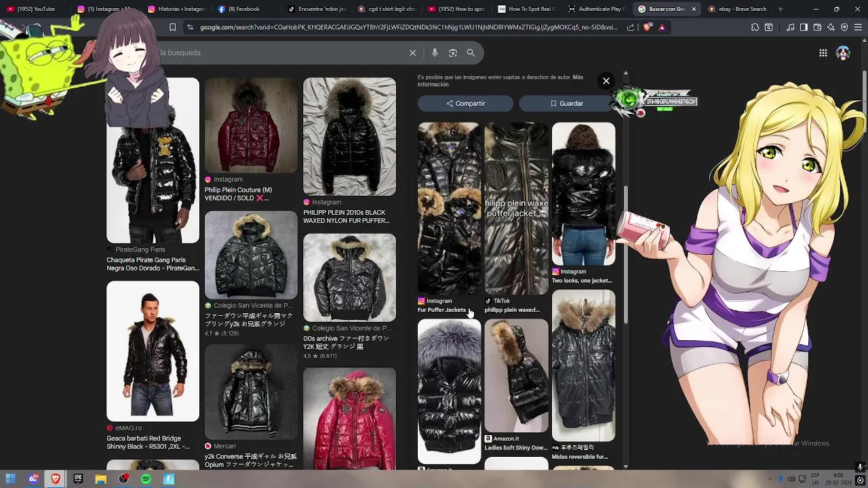This screenshot has width=868, height=488.
Task: Share this page from the address bar
Action: coord(631,27)
